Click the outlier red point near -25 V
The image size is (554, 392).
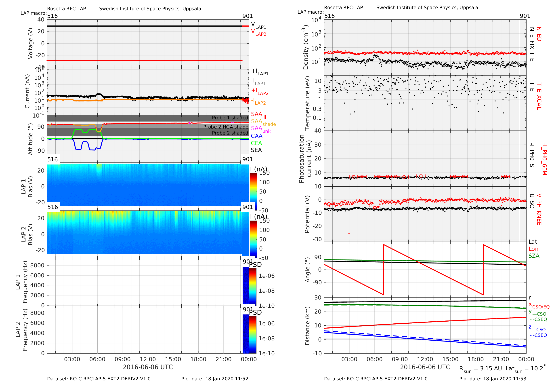point(349,233)
